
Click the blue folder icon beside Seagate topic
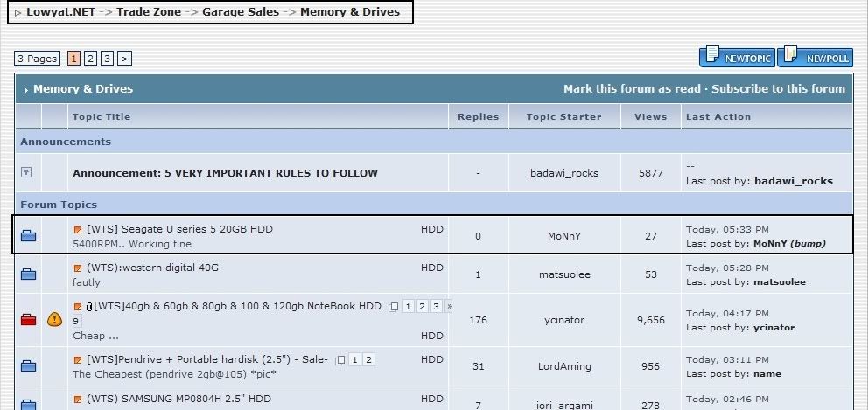[28, 235]
